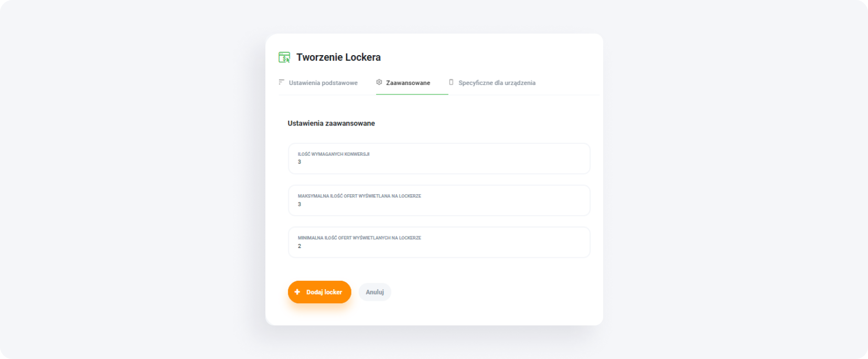This screenshot has height=359, width=868.
Task: Click the gear icon on the Zaawansowane tab
Action: [x=379, y=82]
